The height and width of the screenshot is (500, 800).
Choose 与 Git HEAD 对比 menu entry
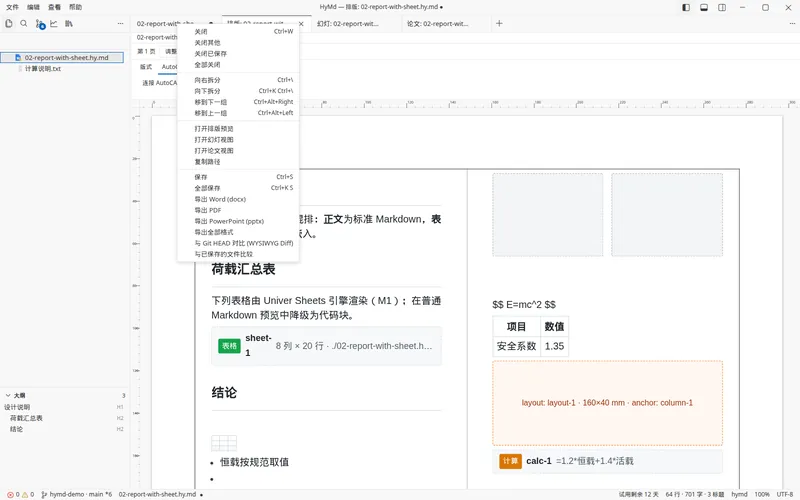pos(238,243)
